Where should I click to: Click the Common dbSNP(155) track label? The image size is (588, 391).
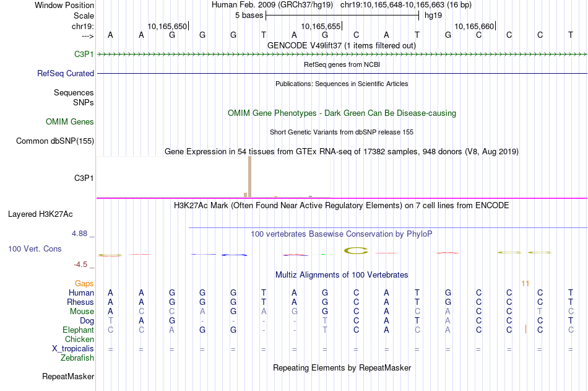pos(55,141)
